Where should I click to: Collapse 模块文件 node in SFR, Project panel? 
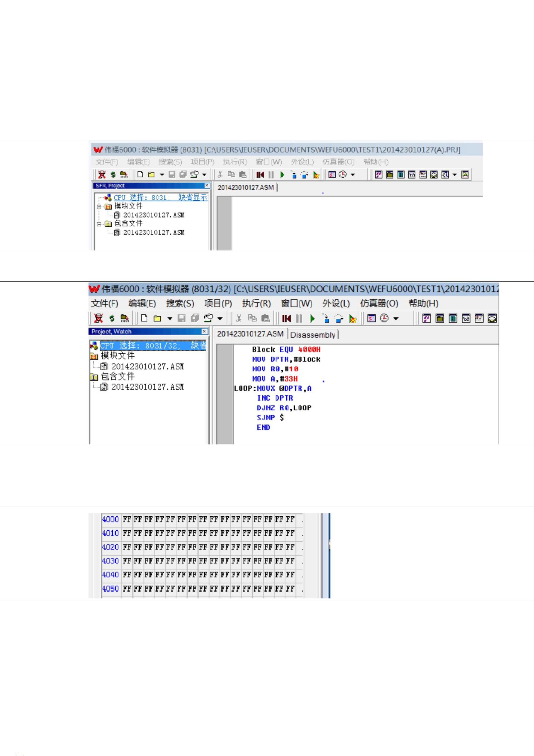99,207
